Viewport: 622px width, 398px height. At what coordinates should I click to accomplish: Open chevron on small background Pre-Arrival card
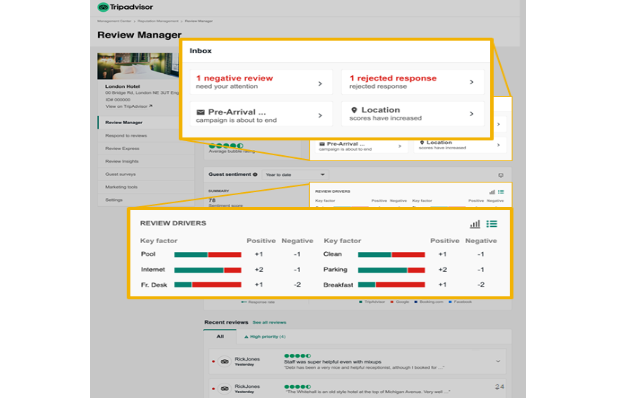coord(400,146)
